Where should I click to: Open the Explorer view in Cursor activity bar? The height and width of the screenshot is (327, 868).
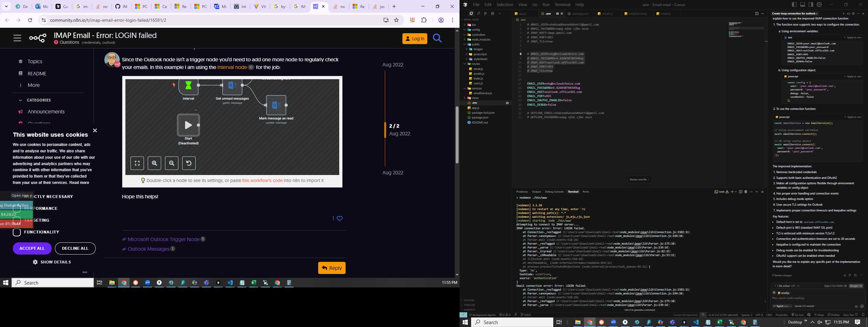pos(471,13)
